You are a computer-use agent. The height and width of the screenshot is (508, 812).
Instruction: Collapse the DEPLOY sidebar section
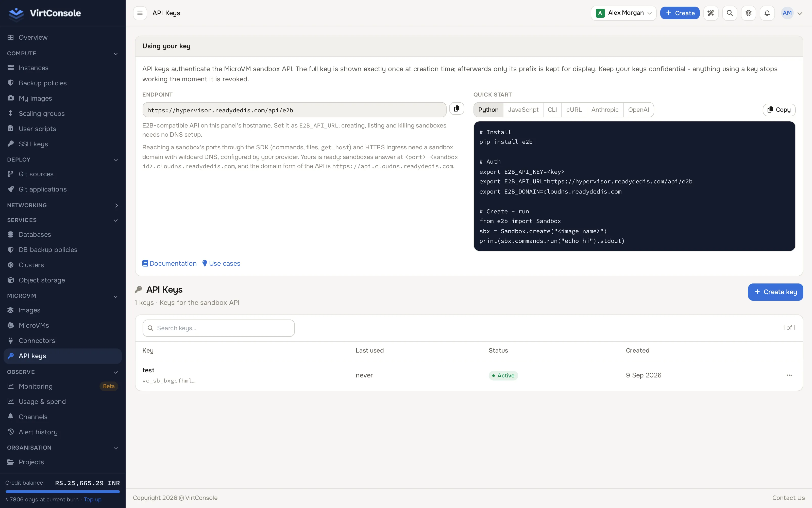tap(63, 160)
